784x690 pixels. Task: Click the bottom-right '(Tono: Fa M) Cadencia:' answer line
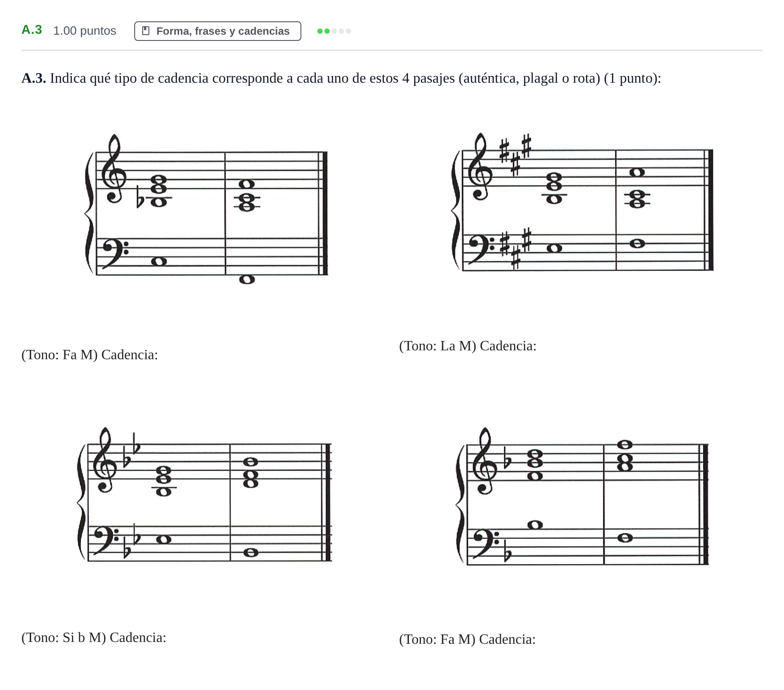[x=467, y=639]
